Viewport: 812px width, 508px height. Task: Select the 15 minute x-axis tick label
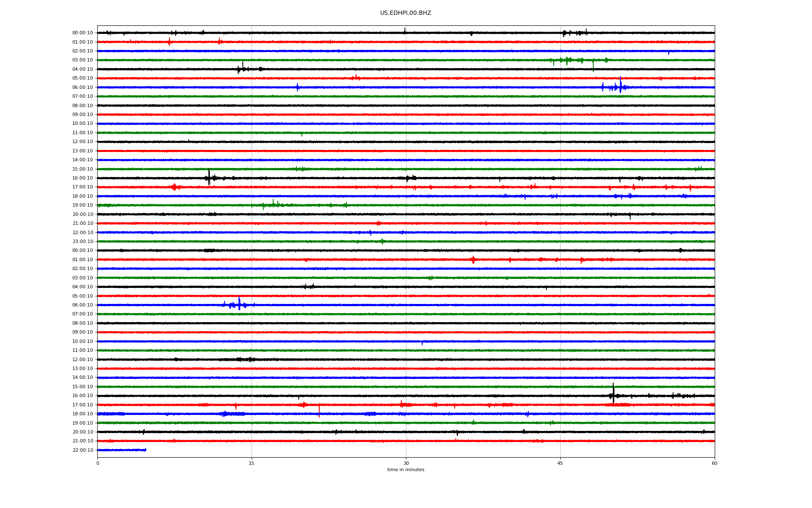252,463
